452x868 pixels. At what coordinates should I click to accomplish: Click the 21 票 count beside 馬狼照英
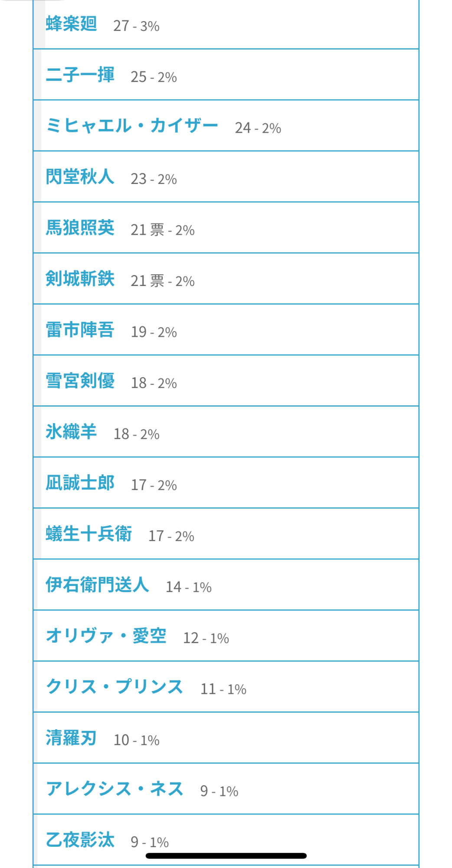point(147,230)
